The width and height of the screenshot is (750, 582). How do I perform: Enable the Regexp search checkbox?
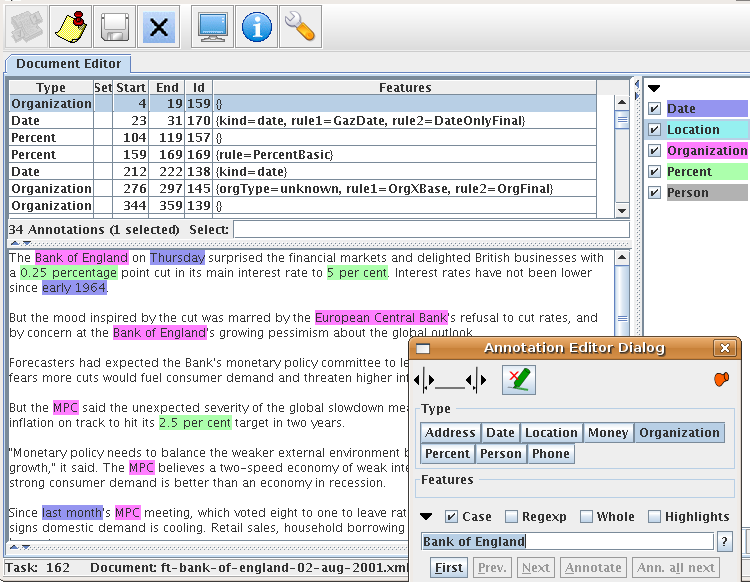pos(511,516)
